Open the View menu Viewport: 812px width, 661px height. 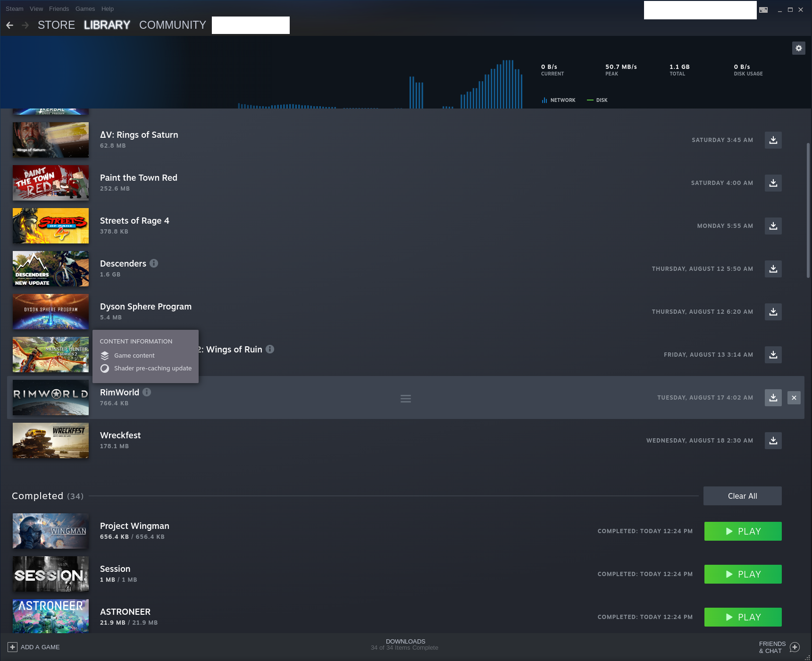coord(36,9)
